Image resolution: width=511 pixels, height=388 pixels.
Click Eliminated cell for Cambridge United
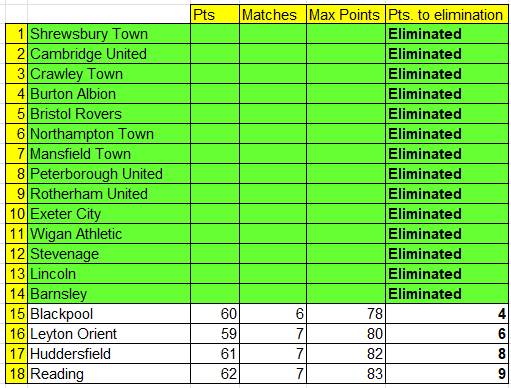click(x=447, y=54)
